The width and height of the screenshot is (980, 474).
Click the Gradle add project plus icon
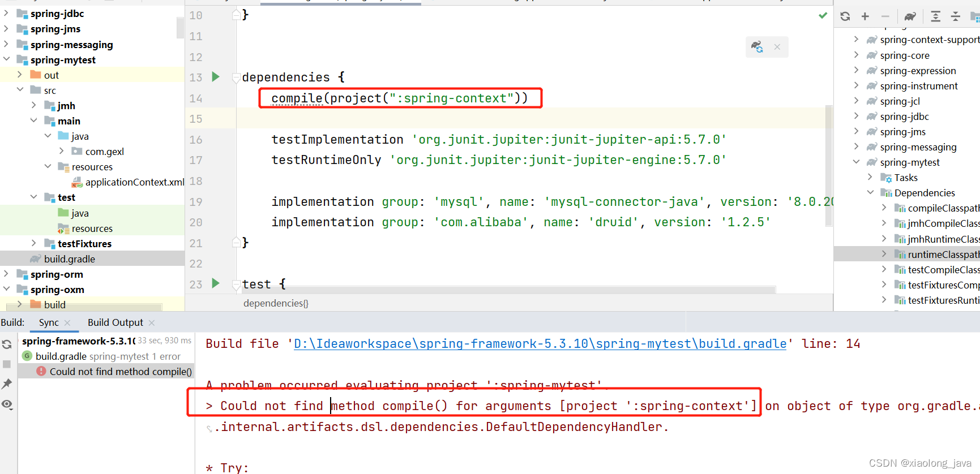[865, 16]
